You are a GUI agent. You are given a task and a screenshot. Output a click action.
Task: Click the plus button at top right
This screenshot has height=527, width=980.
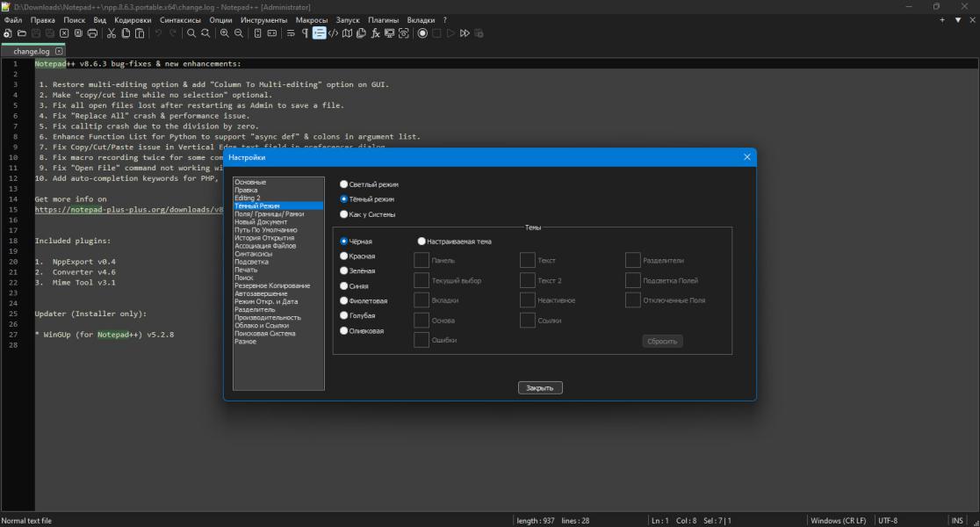942,20
